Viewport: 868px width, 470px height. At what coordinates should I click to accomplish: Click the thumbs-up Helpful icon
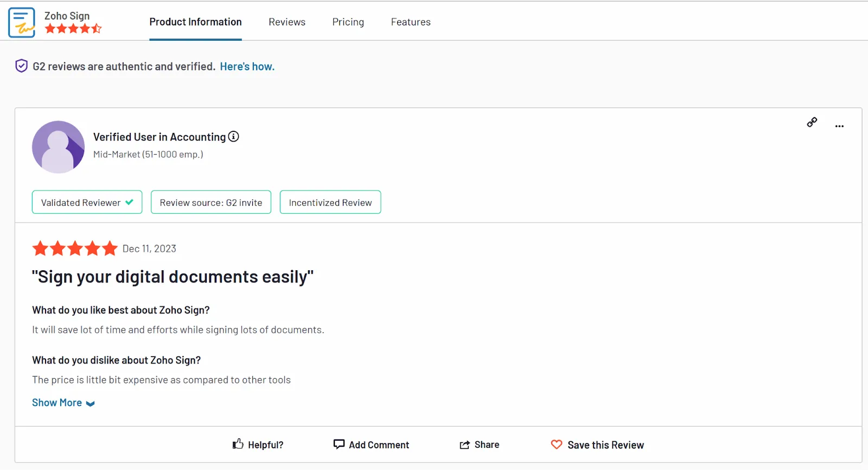point(238,444)
